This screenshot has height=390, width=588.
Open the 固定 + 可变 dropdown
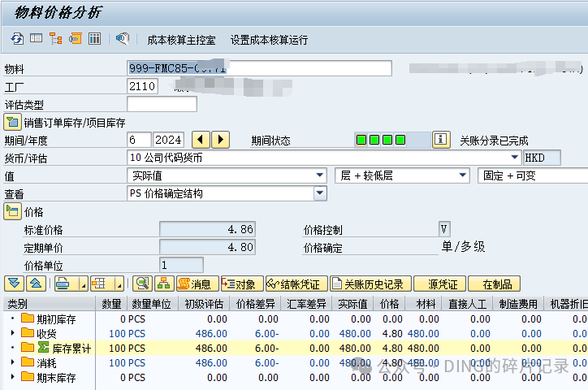click(x=533, y=175)
